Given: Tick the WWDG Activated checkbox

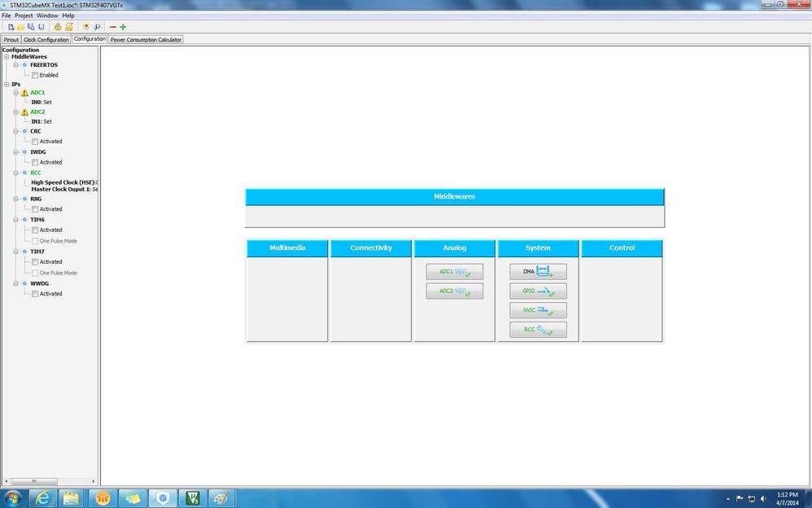Looking at the screenshot, I should (x=35, y=294).
